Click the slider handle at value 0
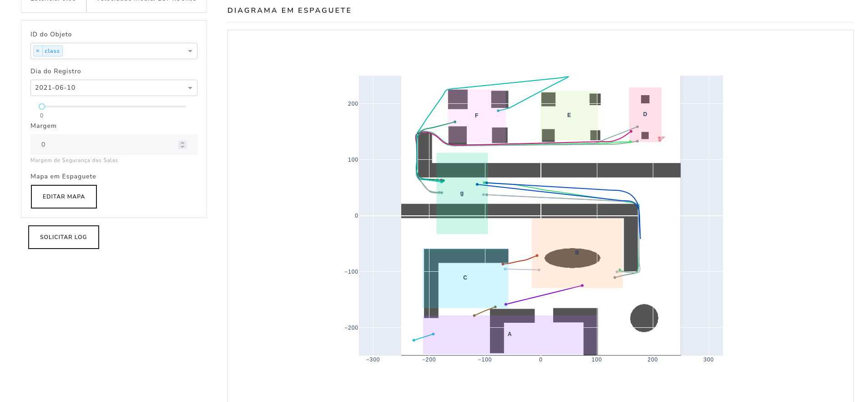 point(42,107)
